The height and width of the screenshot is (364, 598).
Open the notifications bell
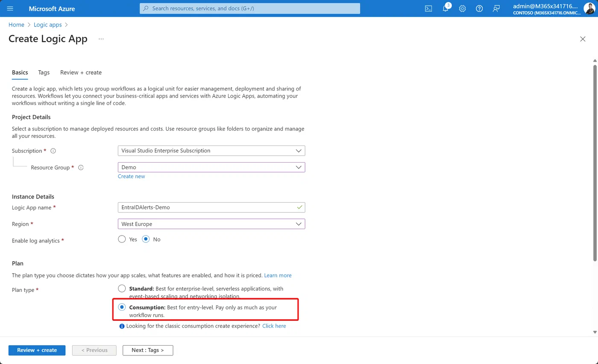pos(446,9)
